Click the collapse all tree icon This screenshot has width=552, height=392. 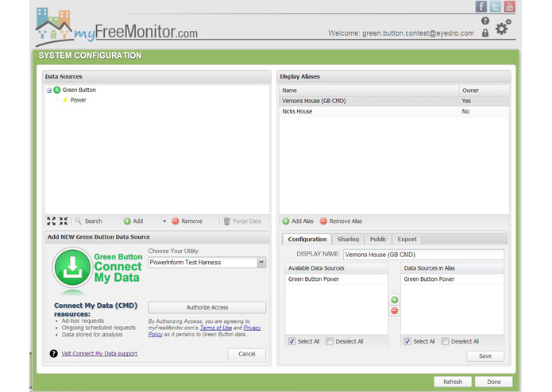(x=64, y=221)
